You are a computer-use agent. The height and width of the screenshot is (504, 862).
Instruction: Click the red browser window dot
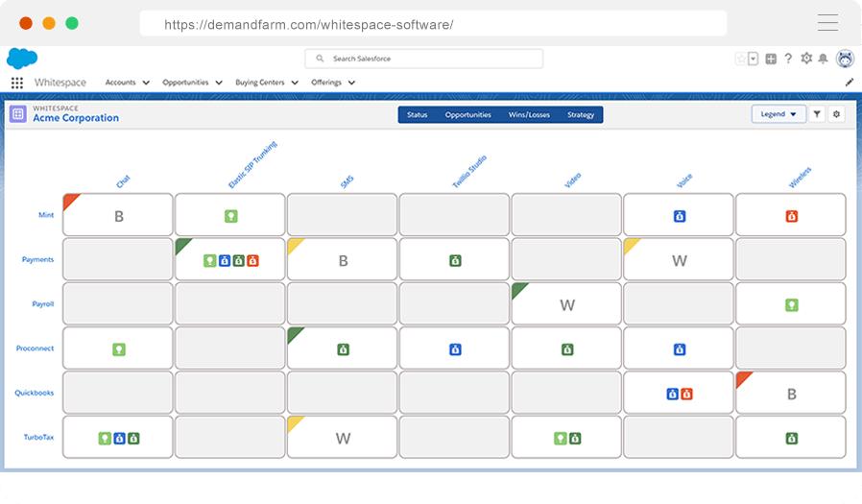[x=26, y=23]
